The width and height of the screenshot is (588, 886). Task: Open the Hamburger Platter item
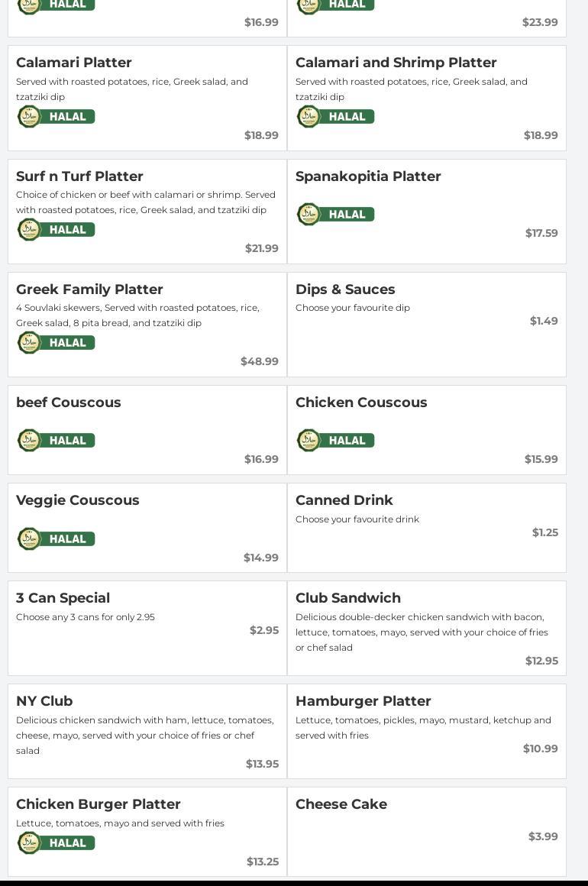point(363,701)
